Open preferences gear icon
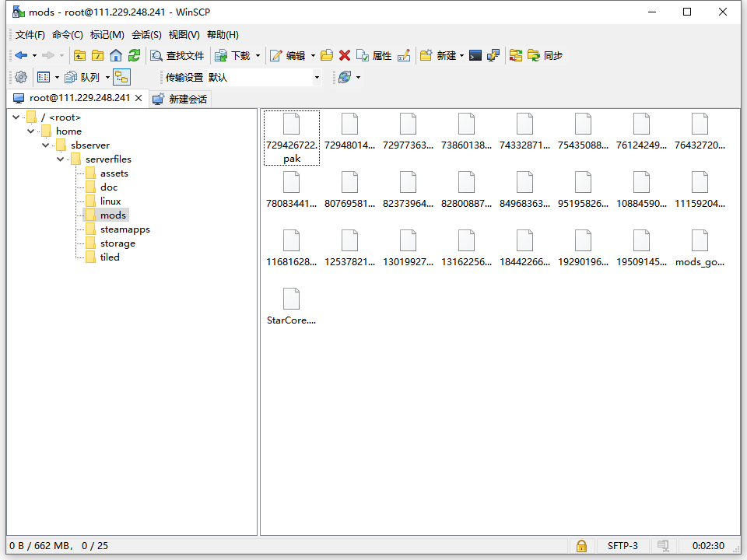The image size is (747, 560). [x=21, y=77]
